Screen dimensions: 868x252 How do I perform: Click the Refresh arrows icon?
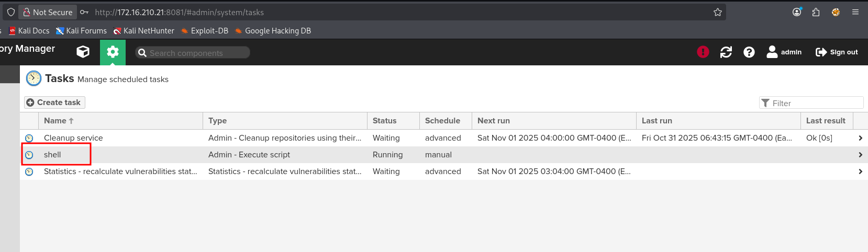pyautogui.click(x=726, y=52)
